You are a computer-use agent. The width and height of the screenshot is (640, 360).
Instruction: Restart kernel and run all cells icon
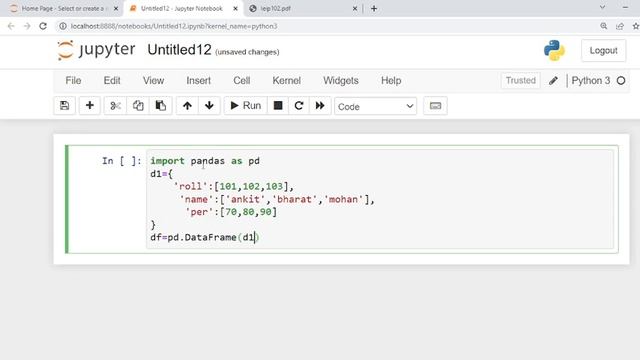[320, 106]
